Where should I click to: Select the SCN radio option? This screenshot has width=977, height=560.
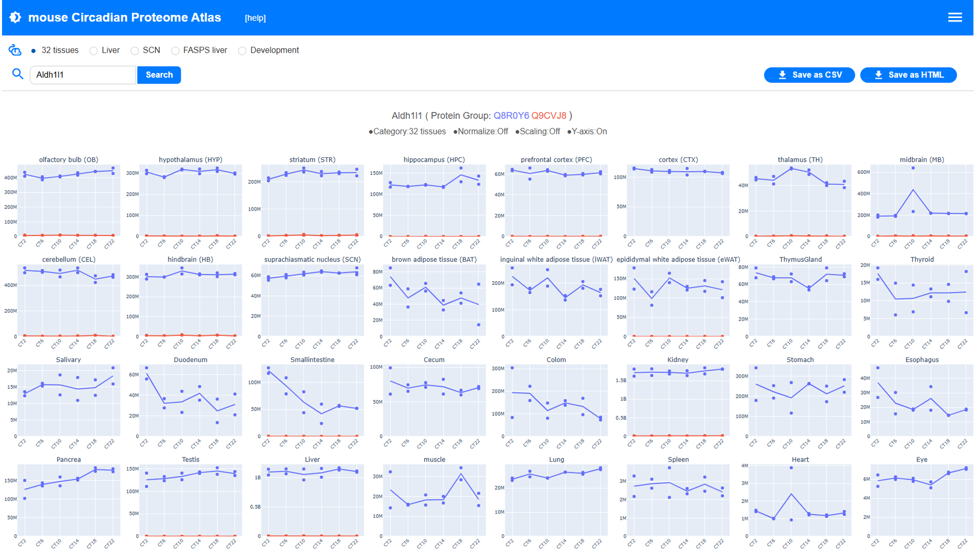134,51
